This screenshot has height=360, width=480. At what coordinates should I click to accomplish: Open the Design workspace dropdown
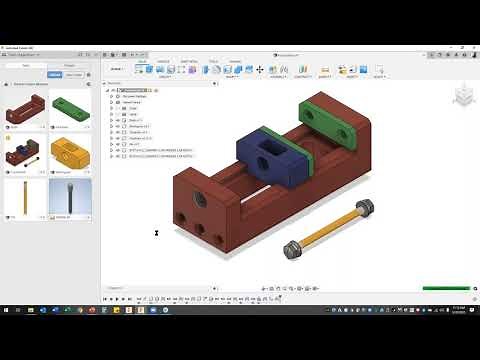(x=117, y=69)
